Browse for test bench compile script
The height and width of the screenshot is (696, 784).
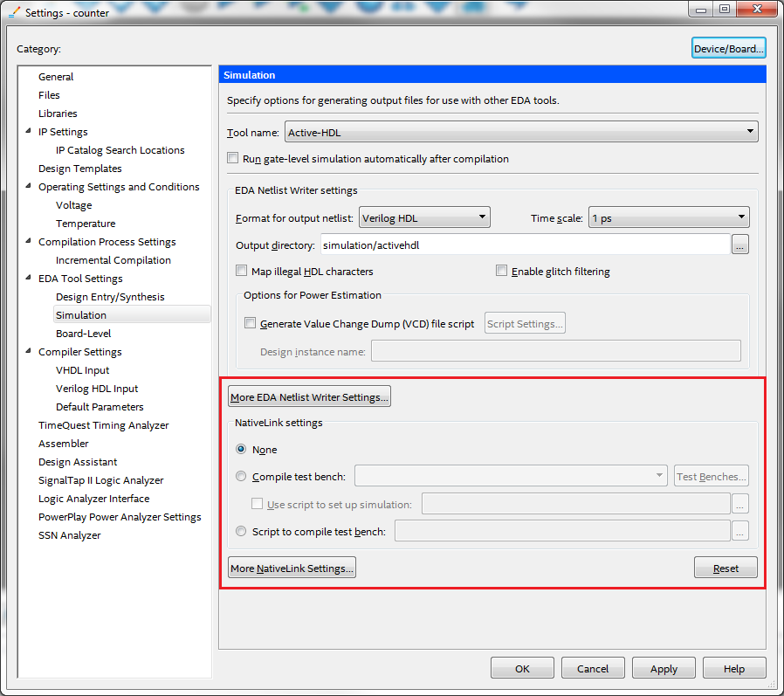(740, 531)
